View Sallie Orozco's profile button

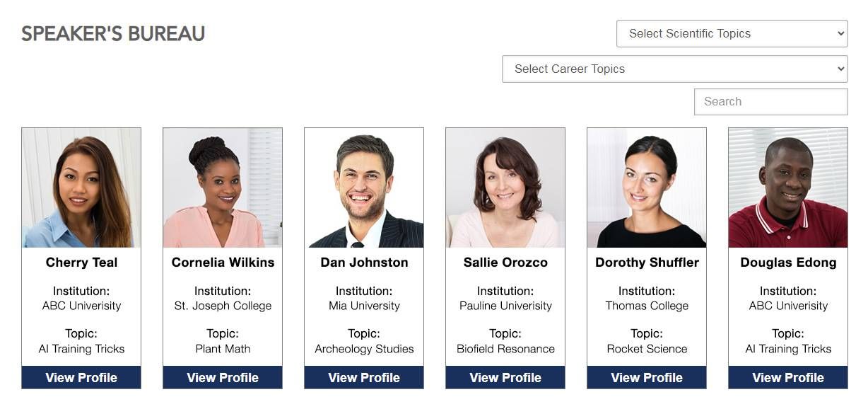click(x=505, y=377)
